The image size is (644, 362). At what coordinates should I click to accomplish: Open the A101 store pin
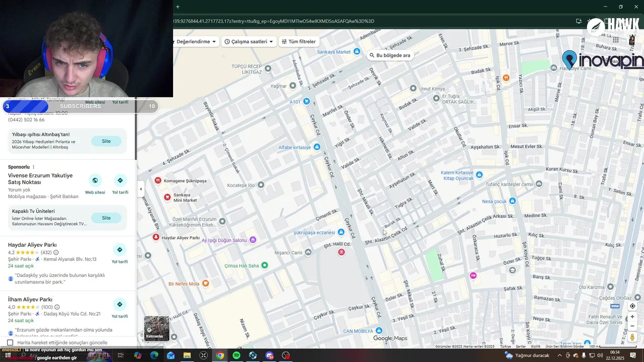coord(306,102)
